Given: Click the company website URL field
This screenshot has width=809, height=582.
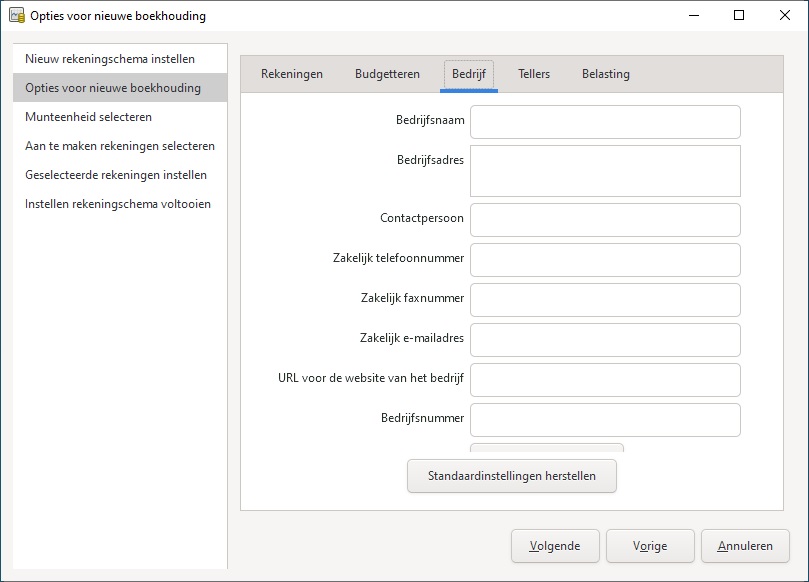Looking at the screenshot, I should click(605, 380).
